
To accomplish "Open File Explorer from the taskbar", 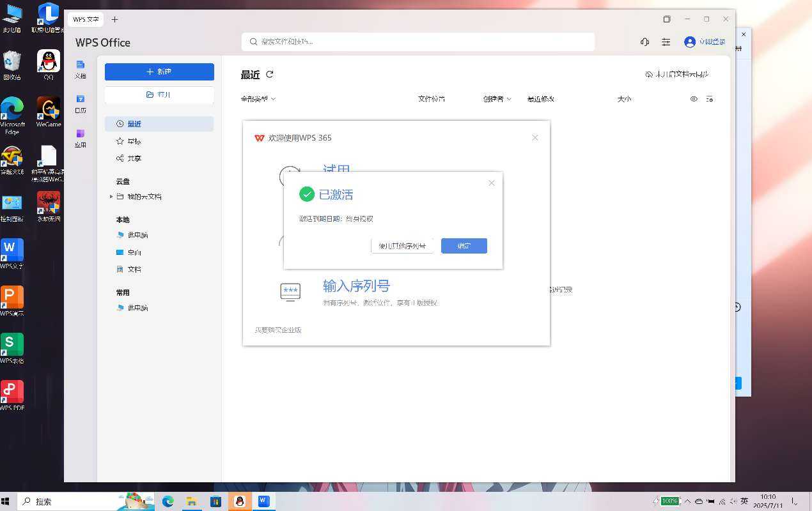I will click(192, 501).
